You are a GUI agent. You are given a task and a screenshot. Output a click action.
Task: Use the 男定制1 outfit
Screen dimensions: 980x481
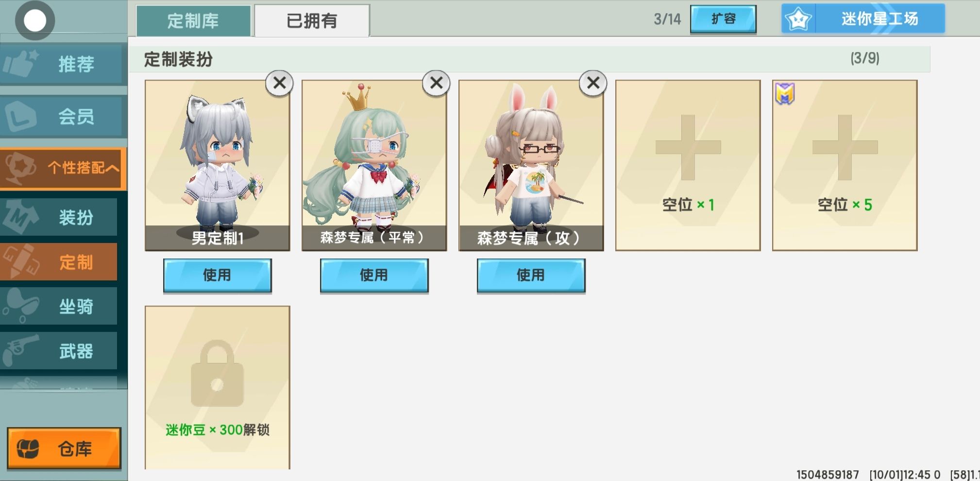[x=217, y=275]
